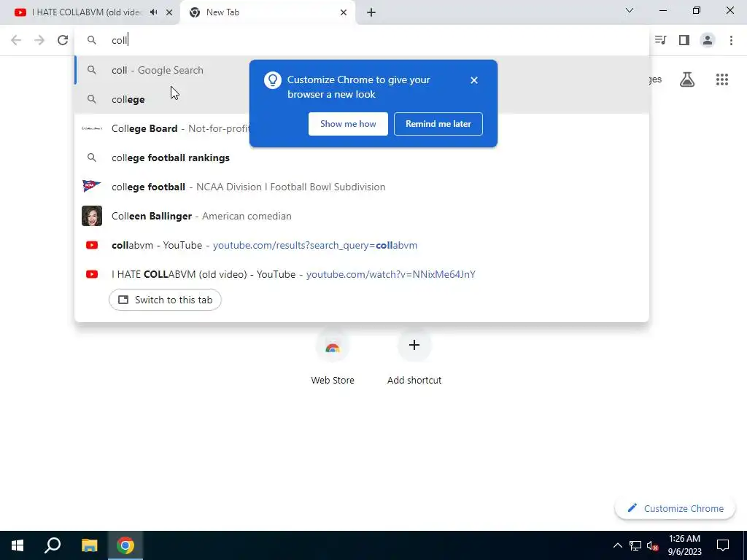Switch to the I HATE COLLABVM YouTube tab
The height and width of the screenshot is (560, 747).
point(90,12)
